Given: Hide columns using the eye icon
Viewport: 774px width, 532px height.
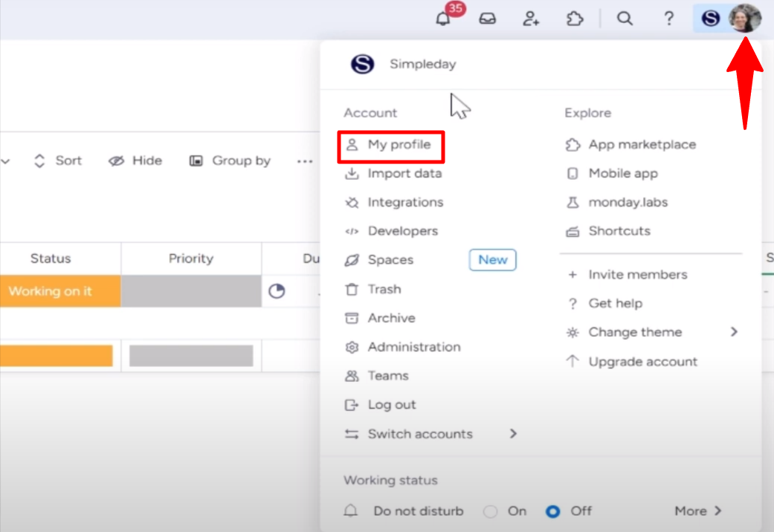Looking at the screenshot, I should pos(135,160).
